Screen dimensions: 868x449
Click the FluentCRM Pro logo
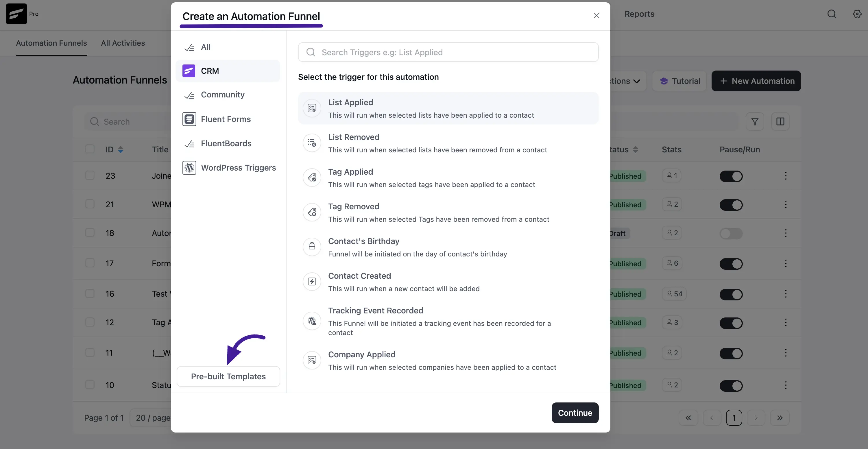click(16, 14)
